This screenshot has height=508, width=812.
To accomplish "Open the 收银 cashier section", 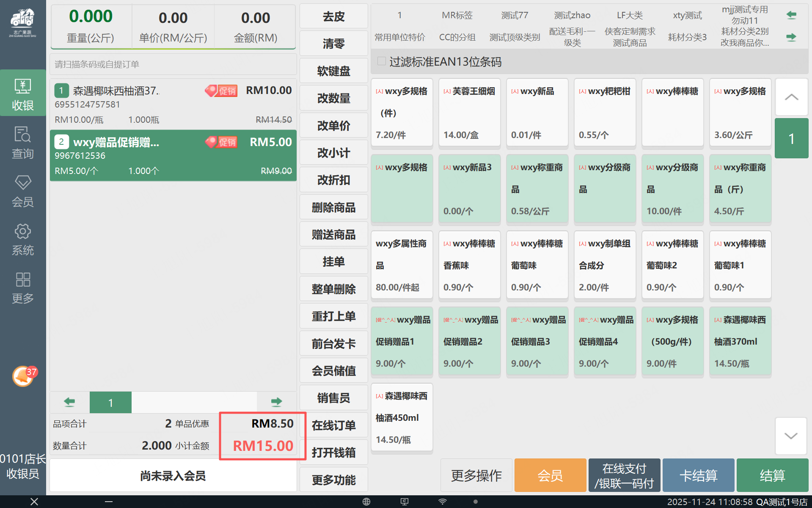I will tap(23, 93).
